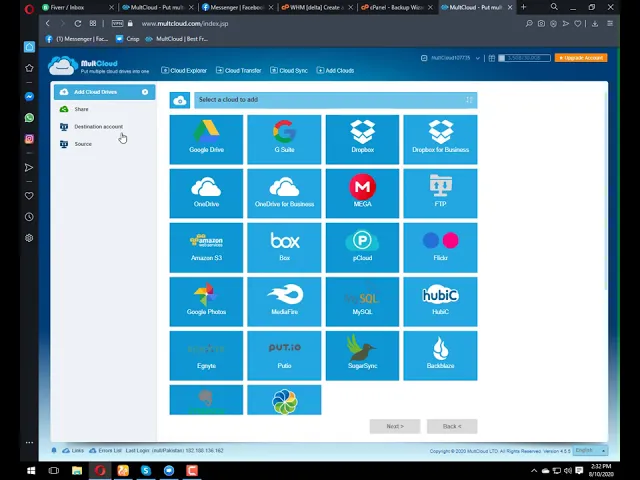This screenshot has height=480, width=640.
Task: Expand the Add Cloud Drives plus button
Action: coord(145,92)
